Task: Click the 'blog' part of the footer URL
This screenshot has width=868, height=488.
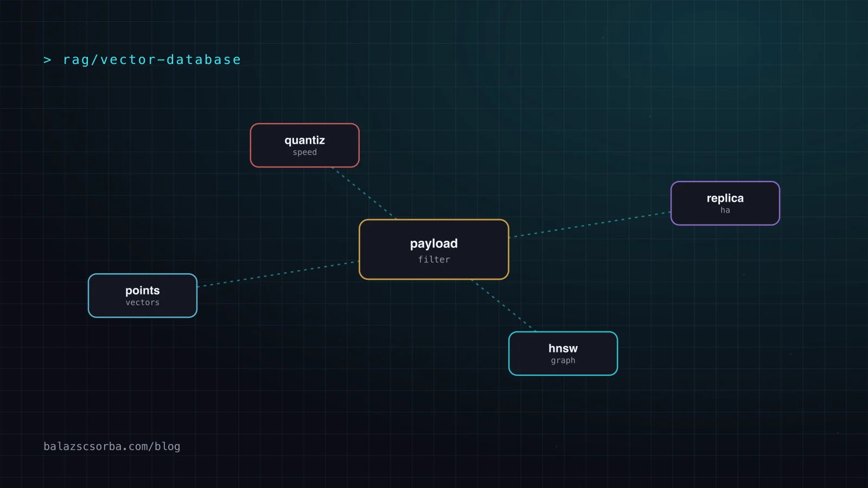Action: pos(168,446)
